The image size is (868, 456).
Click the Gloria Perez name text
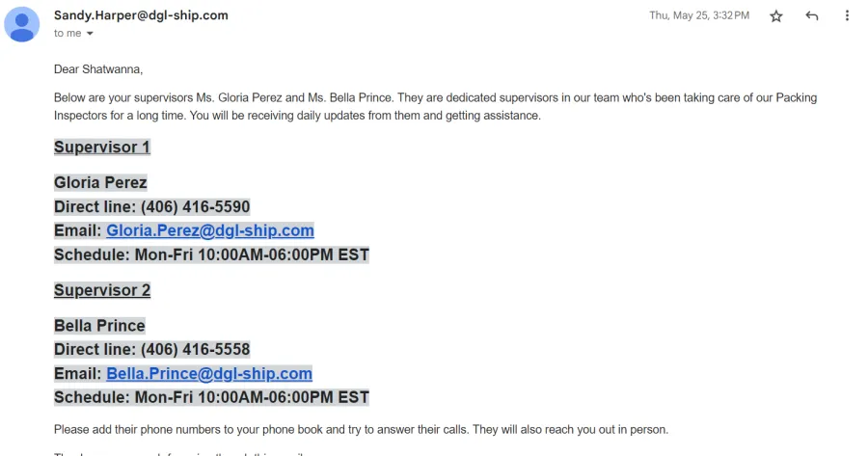point(100,182)
